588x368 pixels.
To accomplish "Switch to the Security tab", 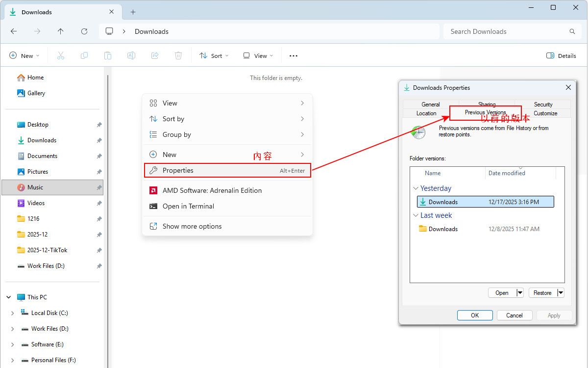I will point(543,105).
